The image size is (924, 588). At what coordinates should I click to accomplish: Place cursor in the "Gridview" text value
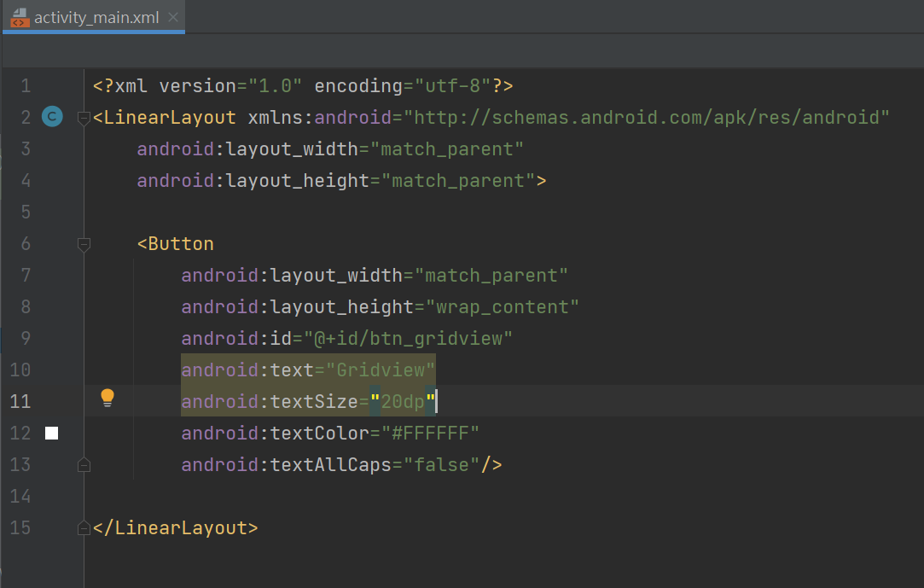click(x=381, y=370)
